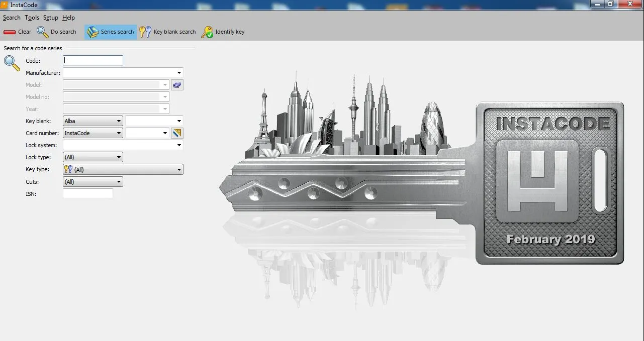This screenshot has height=341, width=644.
Task: Close the InstaCode window
Action: [x=630, y=4]
